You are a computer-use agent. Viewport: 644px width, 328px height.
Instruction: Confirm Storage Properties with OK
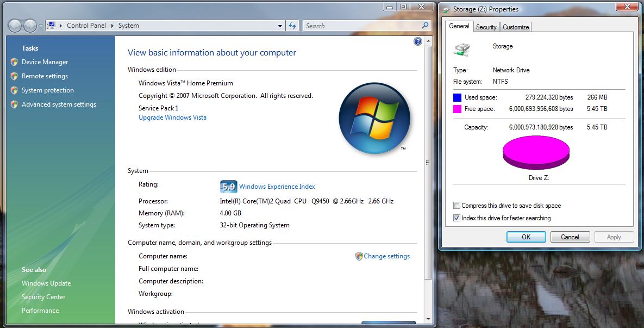526,237
